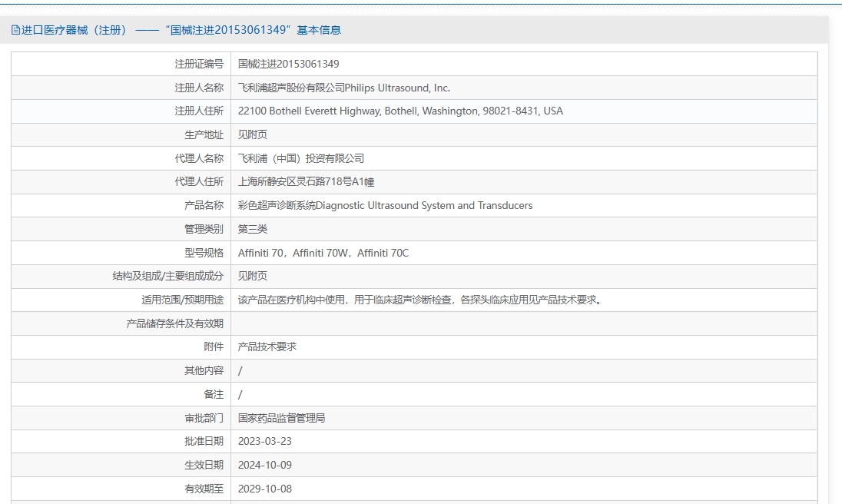Image resolution: width=842 pixels, height=504 pixels.
Task: Select model list Affiniti 70, Affiniti 70W, Affiniti 70C
Action: (x=323, y=252)
